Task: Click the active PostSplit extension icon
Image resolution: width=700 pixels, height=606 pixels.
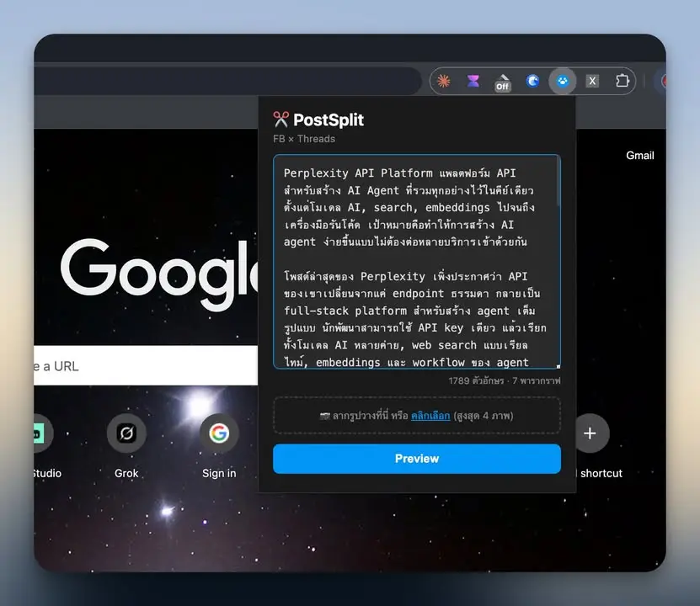Action: (563, 81)
